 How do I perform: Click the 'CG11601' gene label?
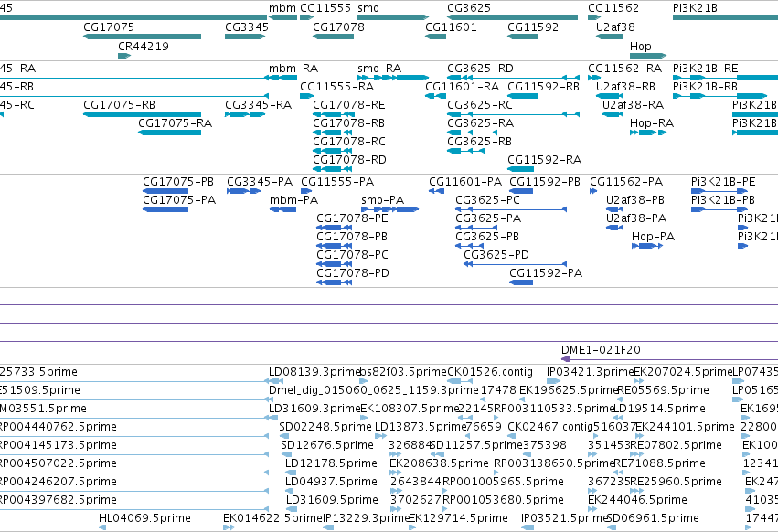(451, 27)
